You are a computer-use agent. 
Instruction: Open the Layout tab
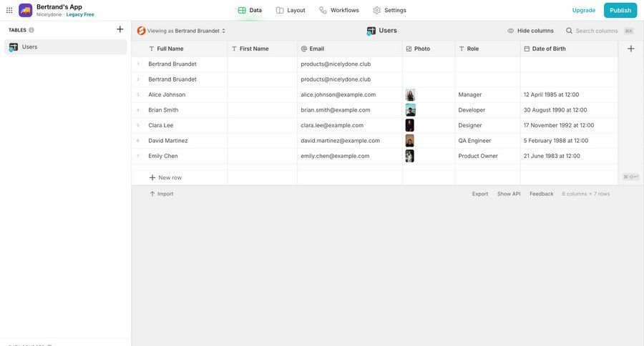tap(291, 10)
